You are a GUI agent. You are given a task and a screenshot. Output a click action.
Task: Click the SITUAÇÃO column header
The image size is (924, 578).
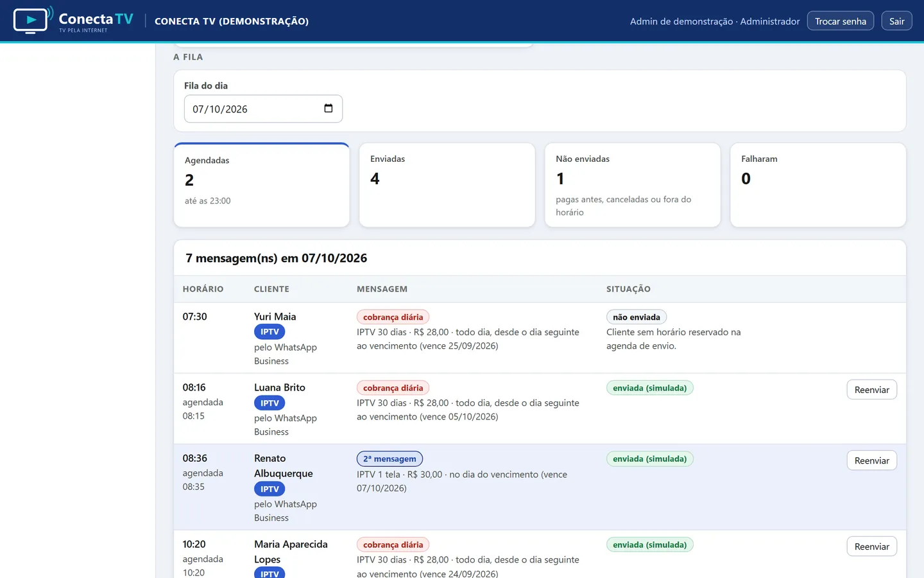point(628,289)
